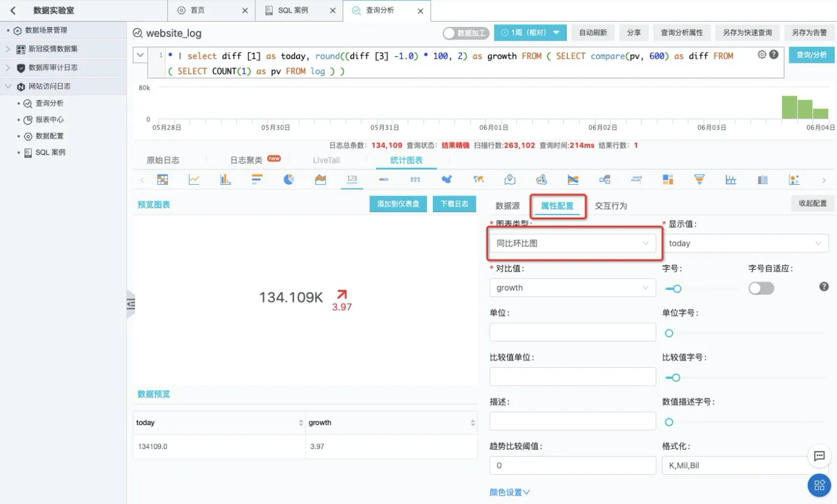Image resolution: width=837 pixels, height=504 pixels.
Task: Select the pie chart icon
Action: coord(289,179)
